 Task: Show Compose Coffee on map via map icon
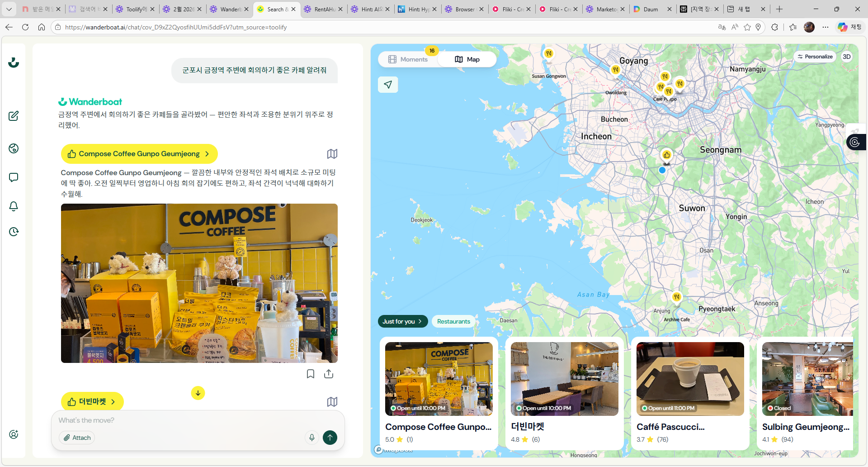pos(332,154)
